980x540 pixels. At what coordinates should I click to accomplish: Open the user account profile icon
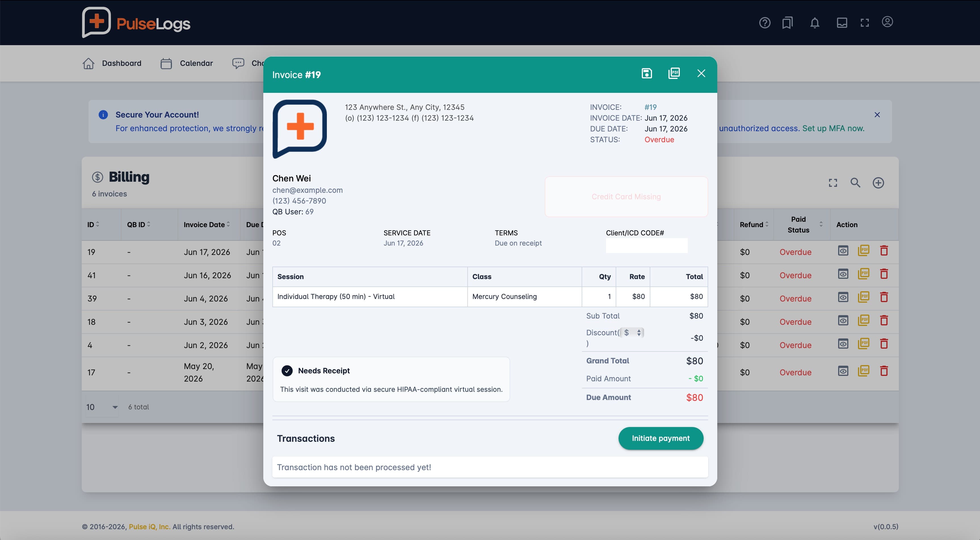click(x=887, y=22)
